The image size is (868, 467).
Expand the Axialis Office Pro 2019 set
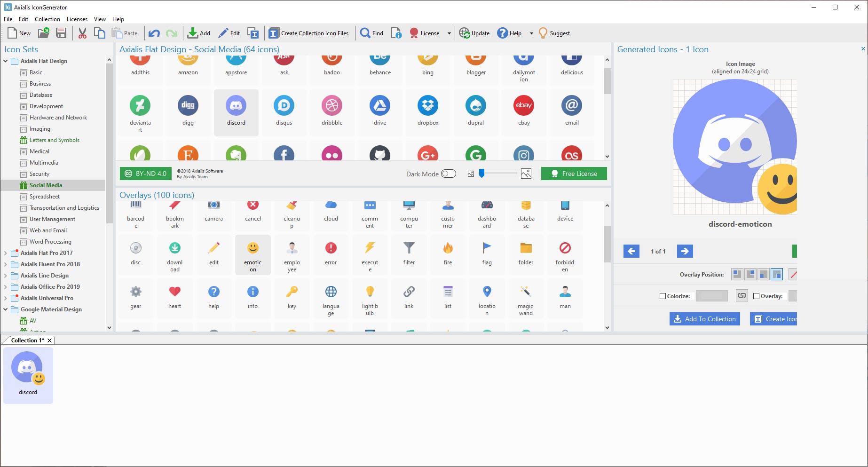point(6,287)
